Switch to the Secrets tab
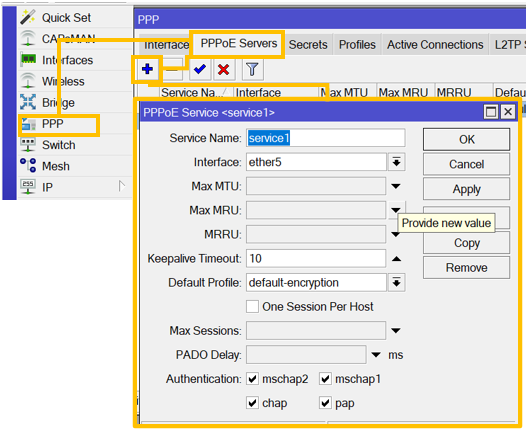The height and width of the screenshot is (435, 529). coord(308,45)
